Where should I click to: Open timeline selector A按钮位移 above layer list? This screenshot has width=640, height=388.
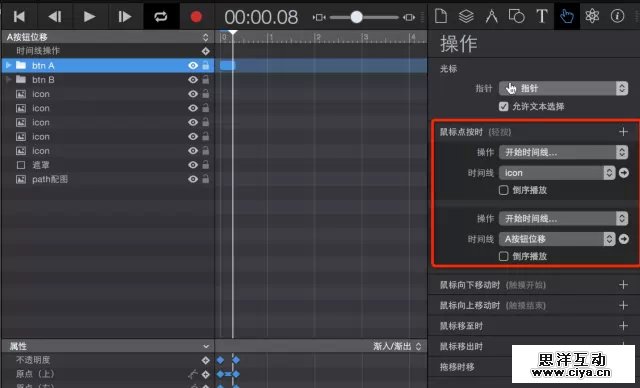[x=108, y=37]
